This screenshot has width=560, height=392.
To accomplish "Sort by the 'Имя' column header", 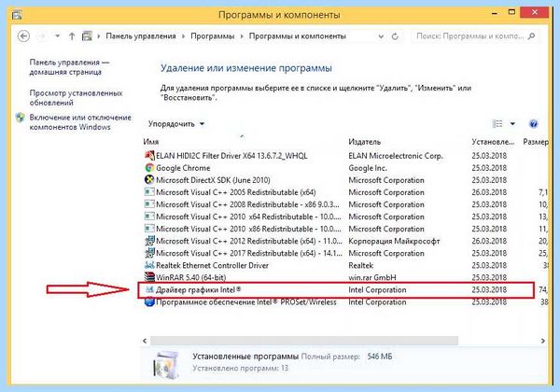I will 150,142.
